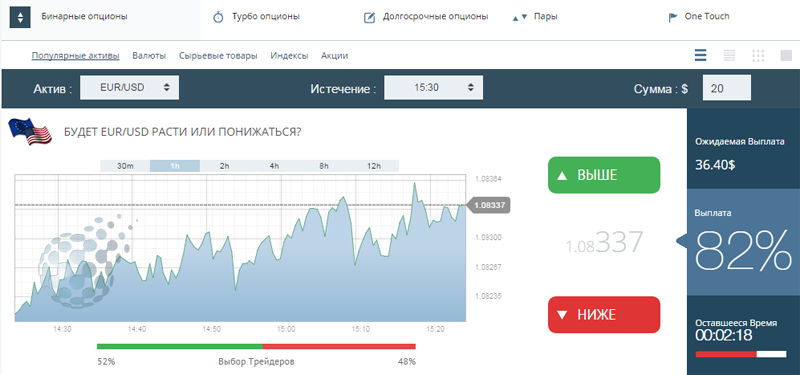800x375 pixels.
Task: Open the EUR/USD asset dropdown
Action: [x=130, y=88]
